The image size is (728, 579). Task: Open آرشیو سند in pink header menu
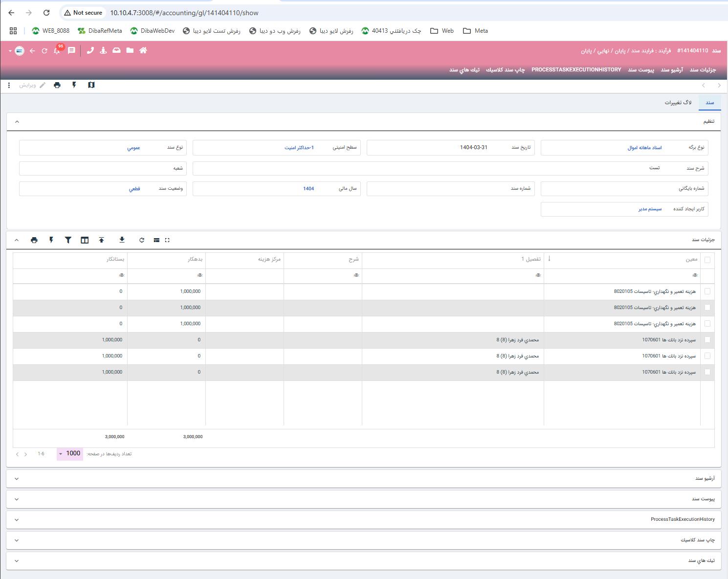[672, 70]
